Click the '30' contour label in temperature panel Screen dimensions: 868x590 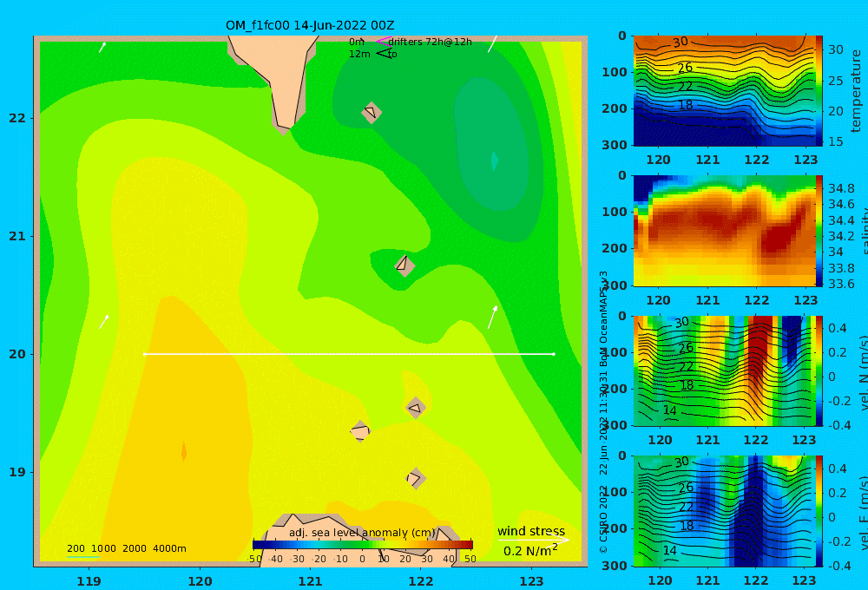[x=681, y=42]
